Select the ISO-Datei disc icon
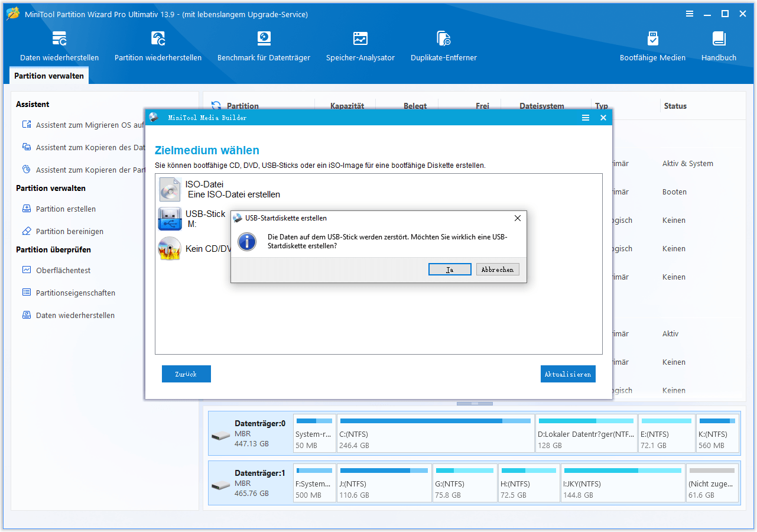This screenshot has width=757, height=532. [170, 189]
